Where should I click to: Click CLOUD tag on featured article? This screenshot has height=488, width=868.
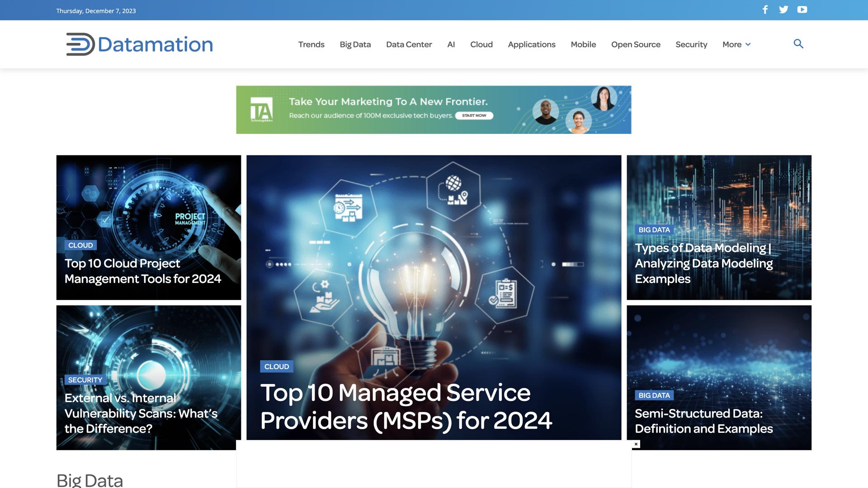(276, 366)
